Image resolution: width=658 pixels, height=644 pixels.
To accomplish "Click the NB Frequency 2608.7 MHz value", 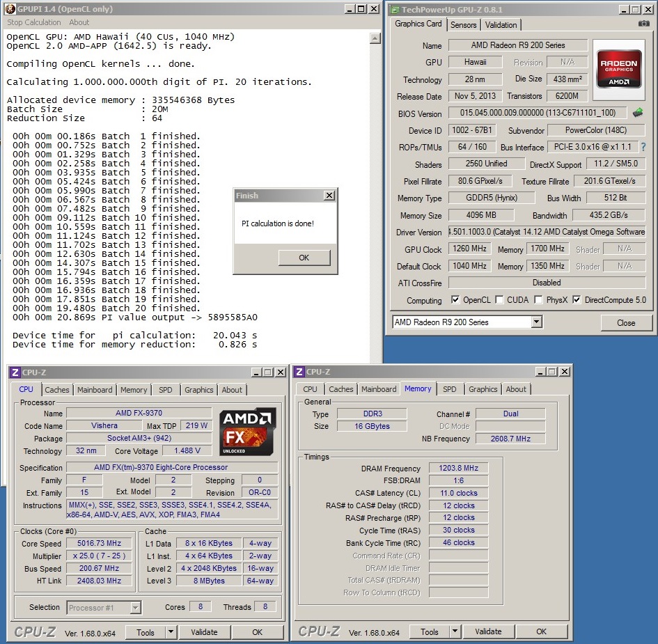I will pos(510,439).
